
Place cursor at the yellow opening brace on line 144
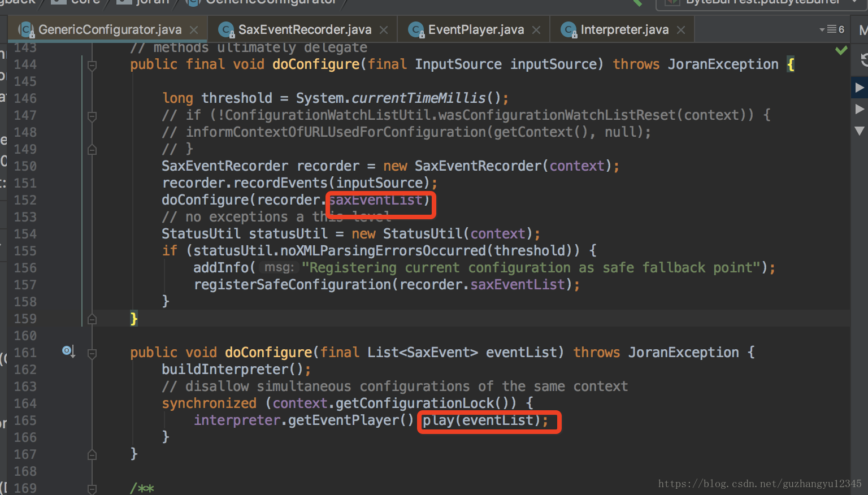pos(791,64)
